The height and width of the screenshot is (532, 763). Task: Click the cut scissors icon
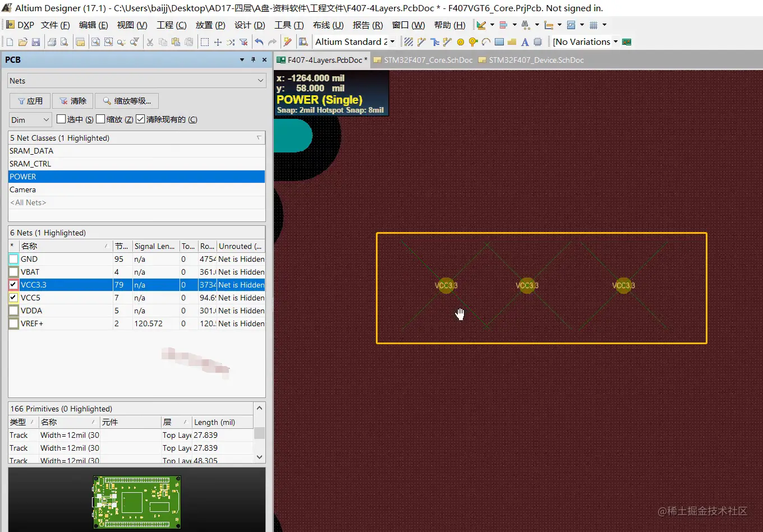[150, 42]
